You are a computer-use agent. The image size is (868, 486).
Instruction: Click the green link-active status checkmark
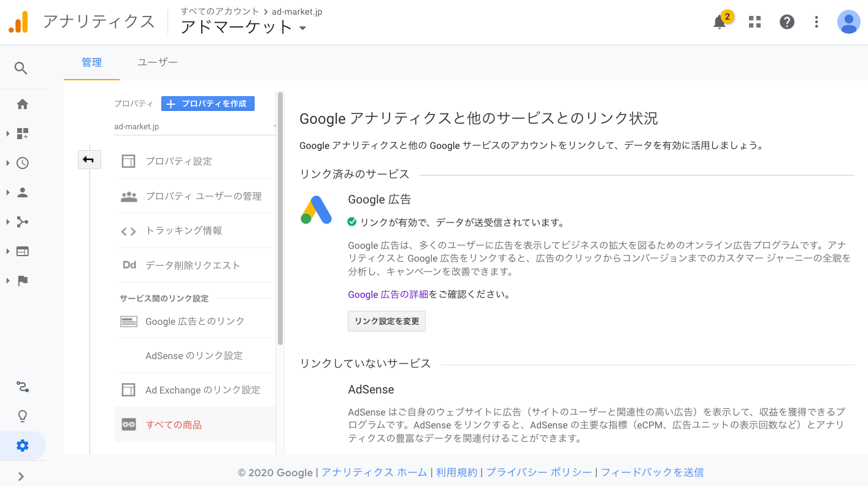point(352,222)
